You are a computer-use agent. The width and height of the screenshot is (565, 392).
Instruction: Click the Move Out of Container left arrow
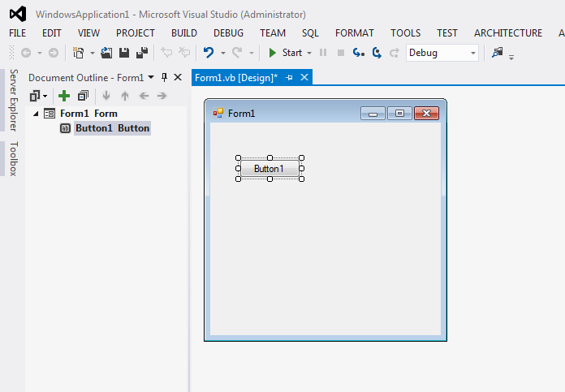click(144, 96)
